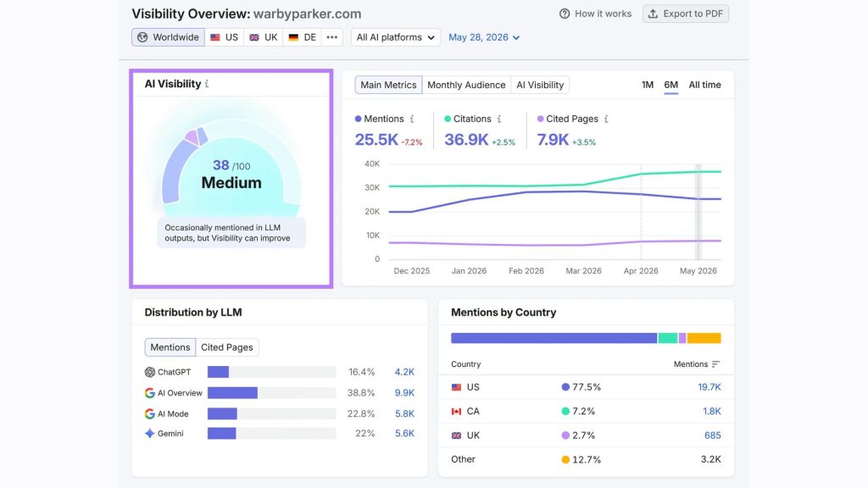Open the 9.9K AI Overview mentions link
Image resolution: width=868 pixels, height=488 pixels.
404,393
